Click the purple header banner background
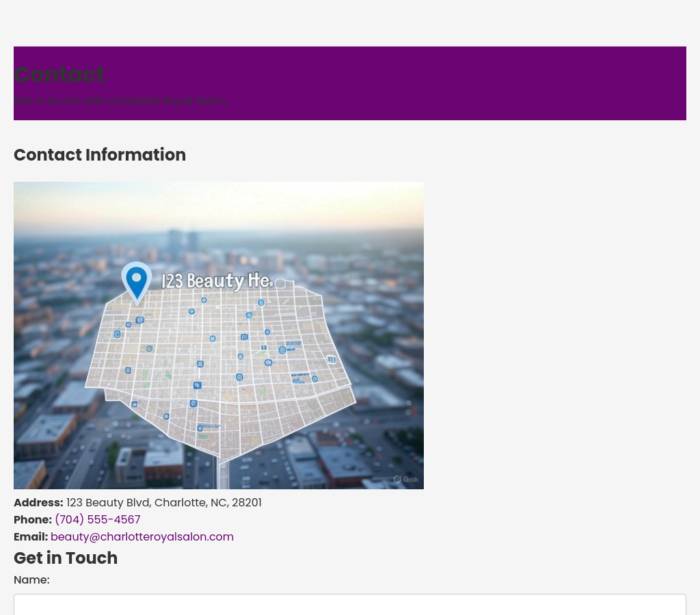Image resolution: width=700 pixels, height=615 pixels. (444, 82)
